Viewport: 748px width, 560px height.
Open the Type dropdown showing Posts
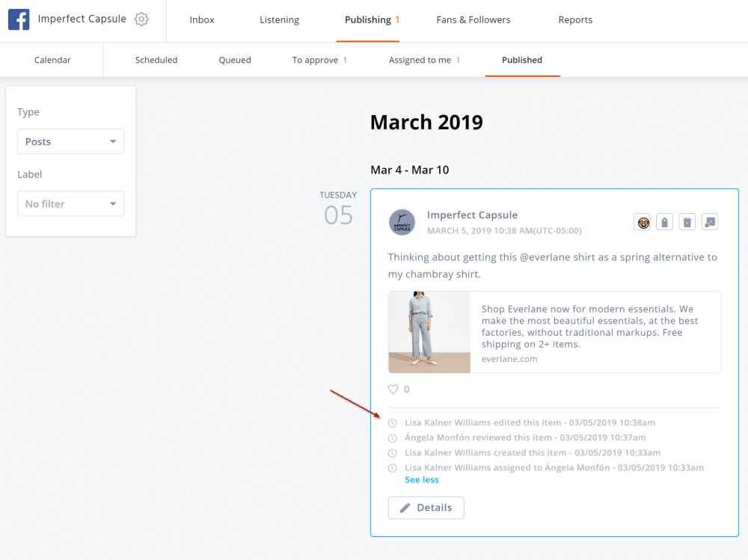(x=71, y=141)
